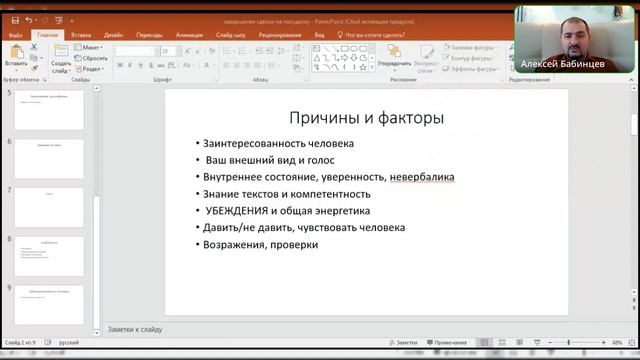Image resolution: width=640 pixels, height=360 pixels.
Task: Click the русский language indicator
Action: click(69, 342)
